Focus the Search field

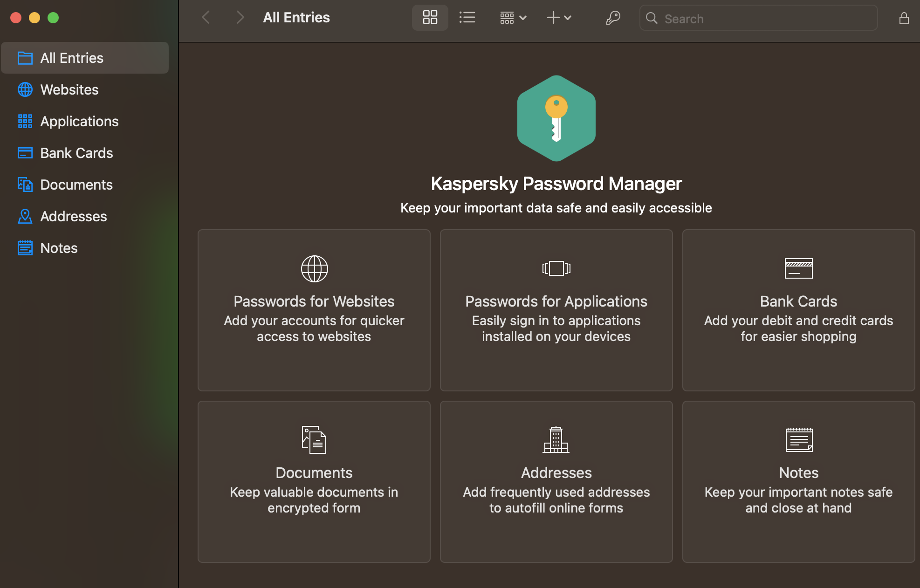[x=759, y=18]
